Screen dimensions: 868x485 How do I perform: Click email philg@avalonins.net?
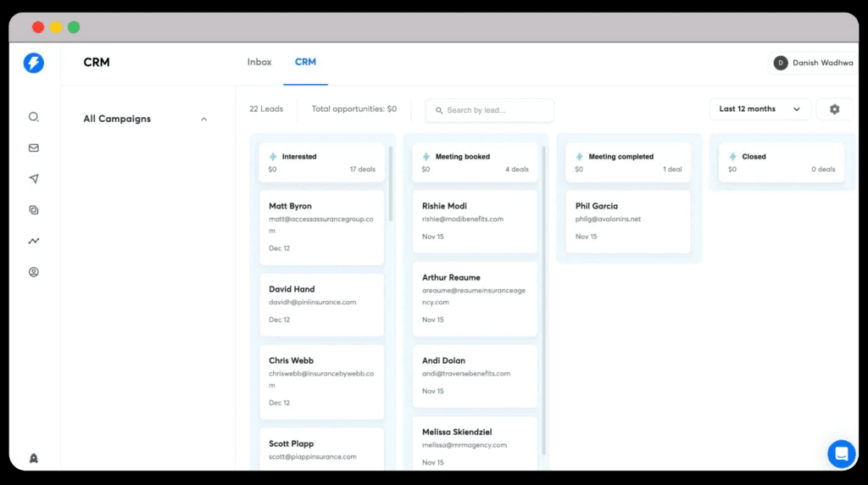pos(608,220)
